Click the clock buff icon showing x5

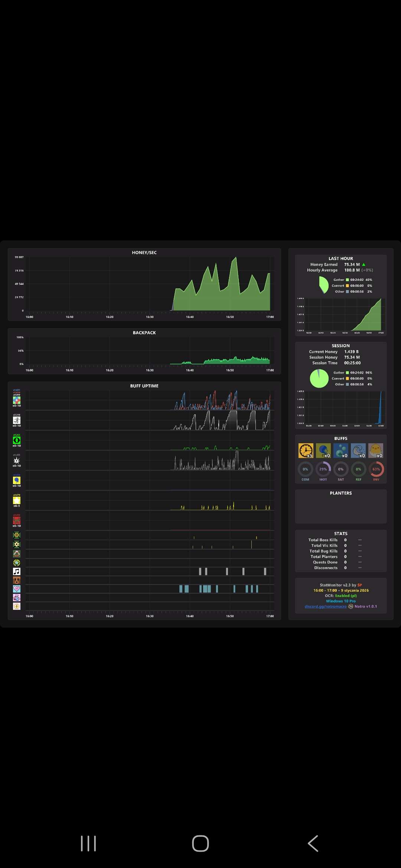[306, 451]
